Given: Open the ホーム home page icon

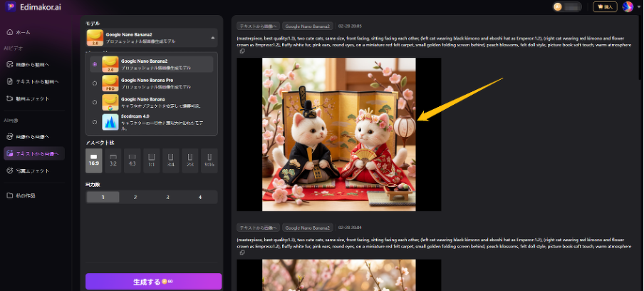Looking at the screenshot, I should tap(9, 32).
